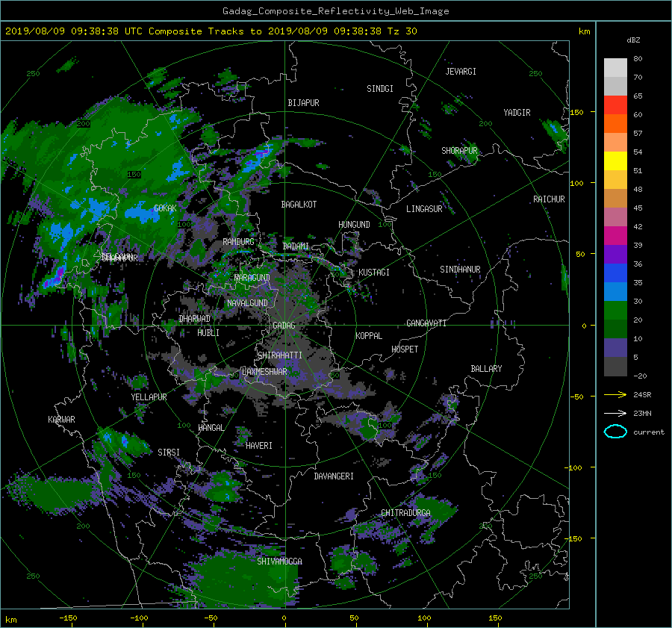
Task: Click the Gadag_Composite_Reflectivity_Web_Image title
Action: tap(335, 11)
